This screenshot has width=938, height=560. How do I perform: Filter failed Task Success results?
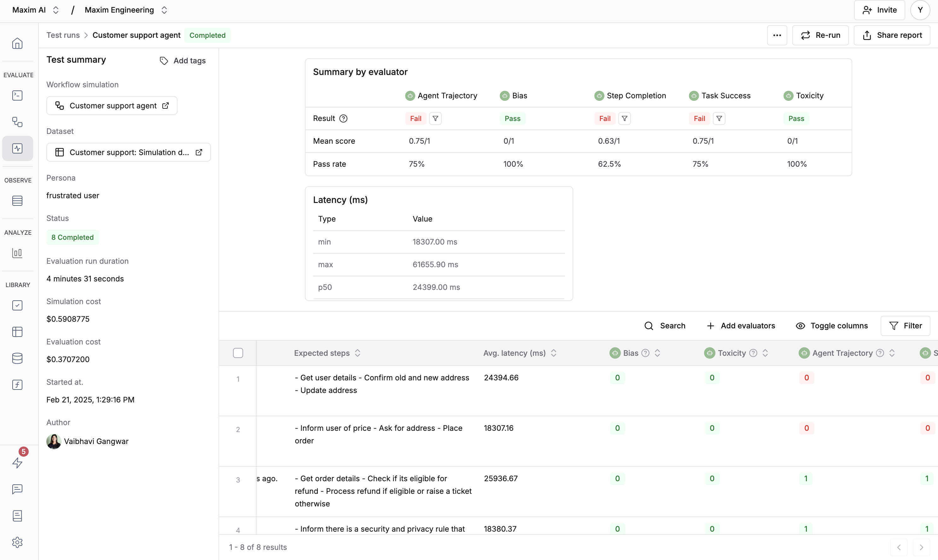(x=719, y=118)
